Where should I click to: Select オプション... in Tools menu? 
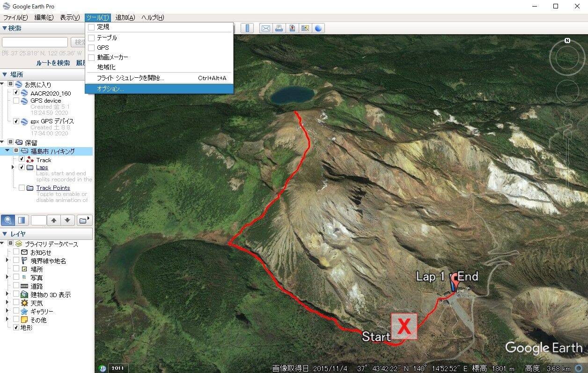point(159,89)
